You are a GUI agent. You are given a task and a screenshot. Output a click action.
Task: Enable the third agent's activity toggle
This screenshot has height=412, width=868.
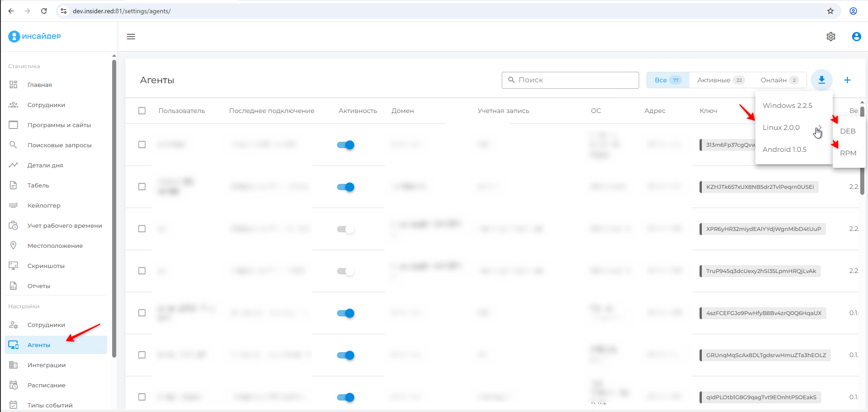346,229
